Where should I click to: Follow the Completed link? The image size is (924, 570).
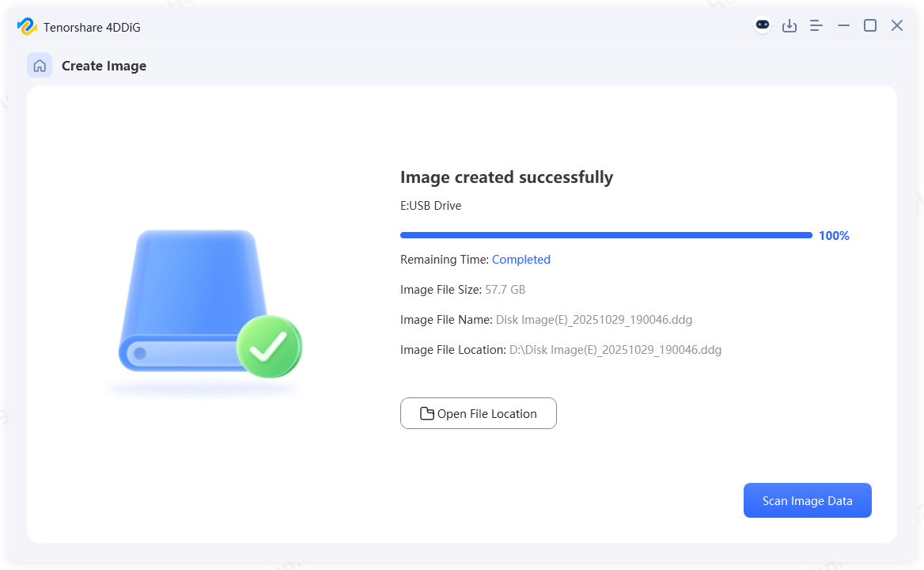coord(521,259)
